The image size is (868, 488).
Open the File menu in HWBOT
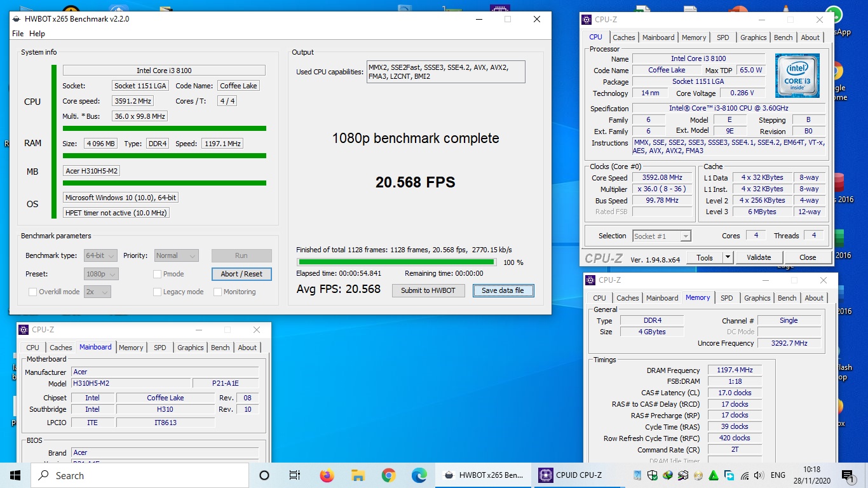coord(18,34)
